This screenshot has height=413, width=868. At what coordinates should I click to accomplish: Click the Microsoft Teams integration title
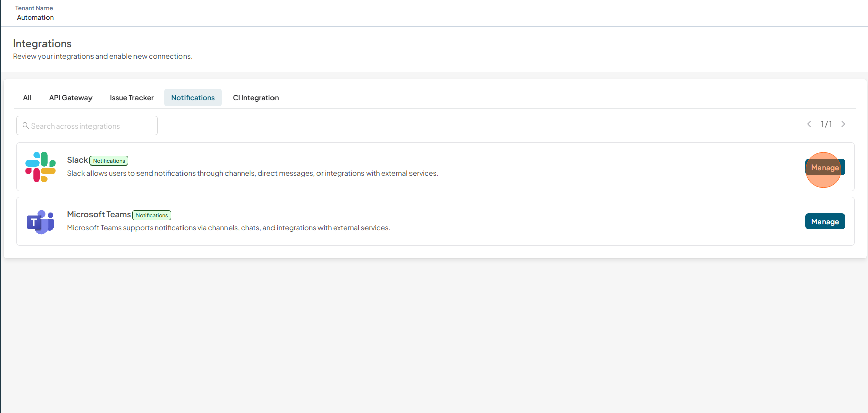99,214
